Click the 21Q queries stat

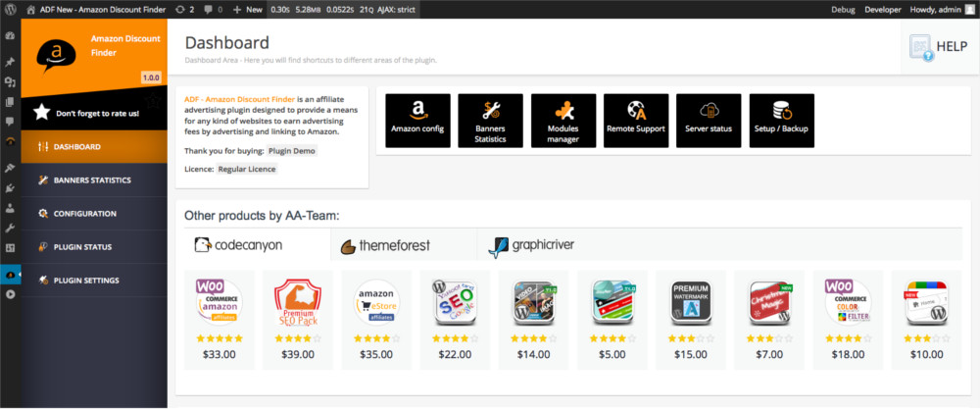[367, 10]
